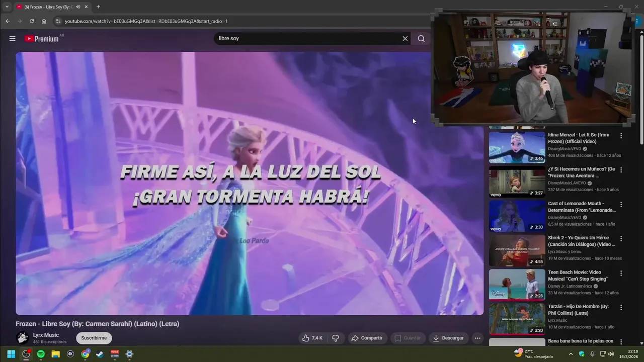Click the Guardar save button
The image size is (644, 362).
(x=408, y=338)
